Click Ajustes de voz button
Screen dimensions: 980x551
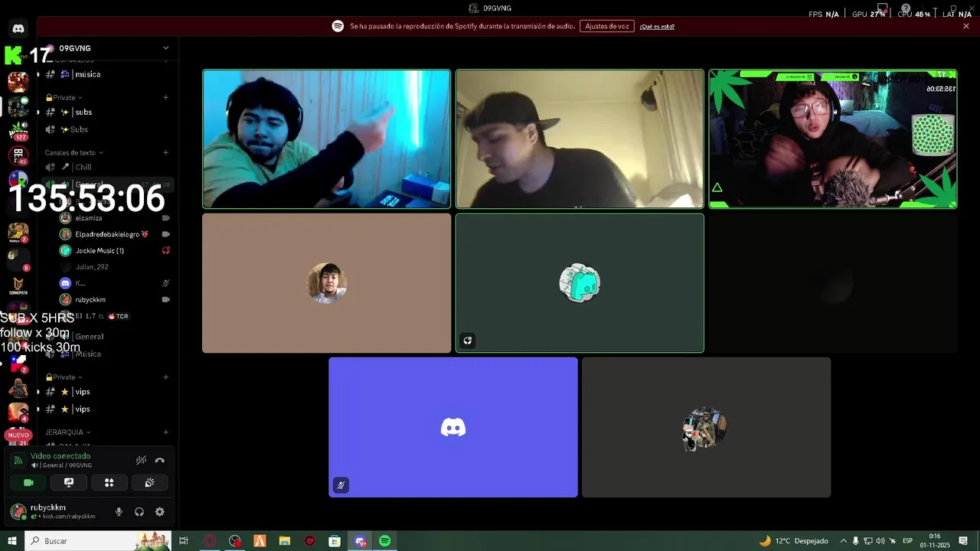point(607,26)
